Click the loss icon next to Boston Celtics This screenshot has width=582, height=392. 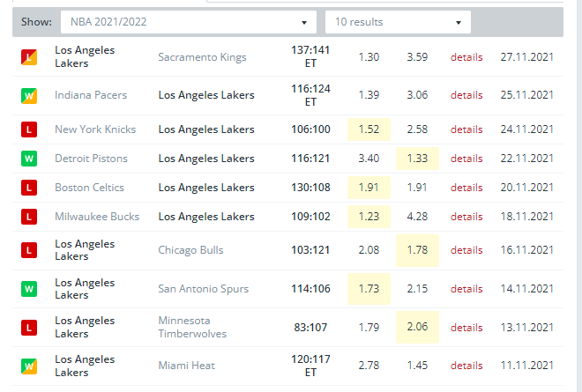click(29, 188)
